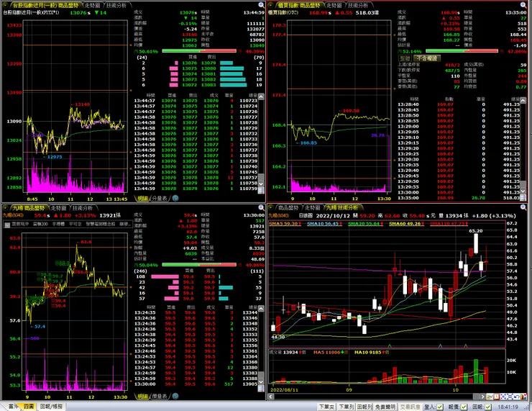Viewport: 532px width, 411px height.
Task: Toggle the 回報 status checkbox
Action: pyautogui.click(x=488, y=407)
